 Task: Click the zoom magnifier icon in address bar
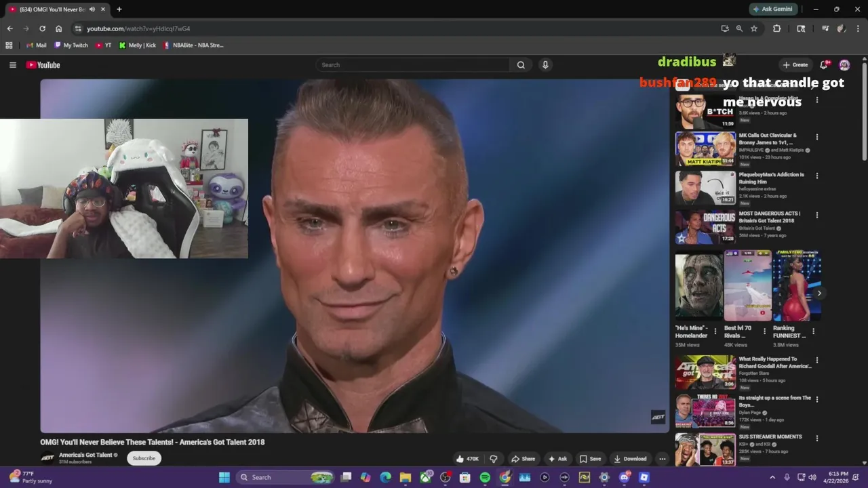[x=739, y=28]
